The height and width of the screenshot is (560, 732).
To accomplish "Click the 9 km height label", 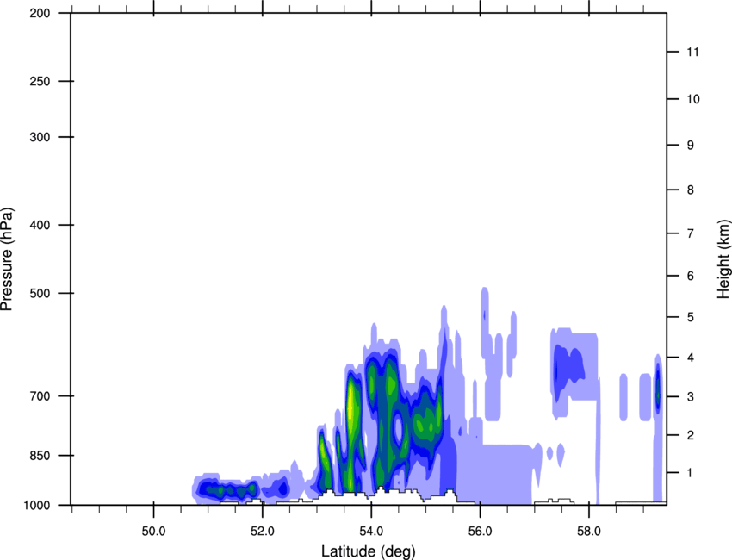I will click(691, 146).
